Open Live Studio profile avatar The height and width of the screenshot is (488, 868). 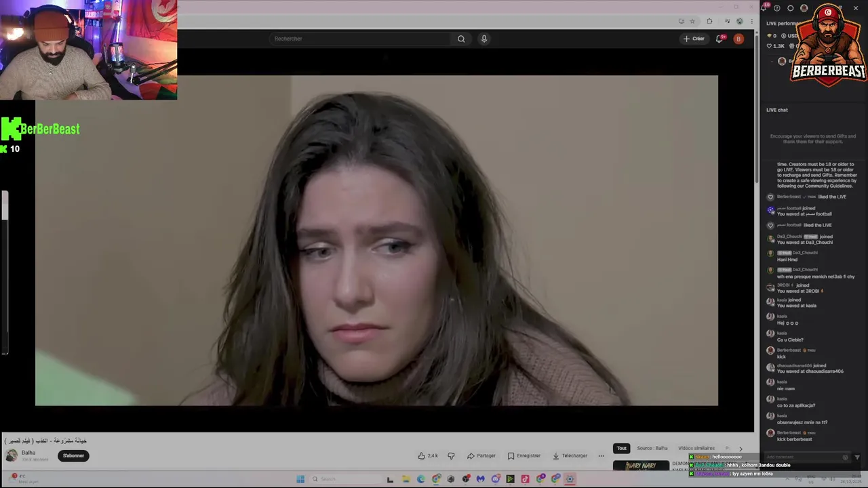click(804, 8)
